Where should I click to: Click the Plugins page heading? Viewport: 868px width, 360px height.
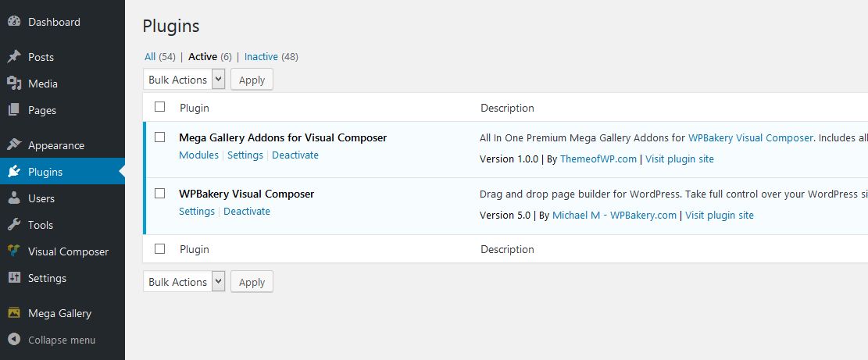click(x=171, y=26)
